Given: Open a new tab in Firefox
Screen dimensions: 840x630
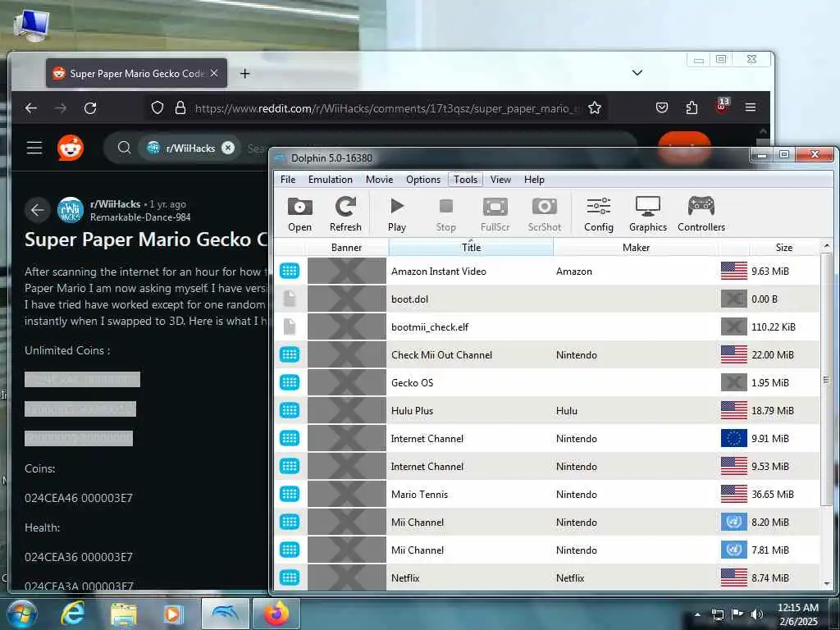Looking at the screenshot, I should pos(244,73).
